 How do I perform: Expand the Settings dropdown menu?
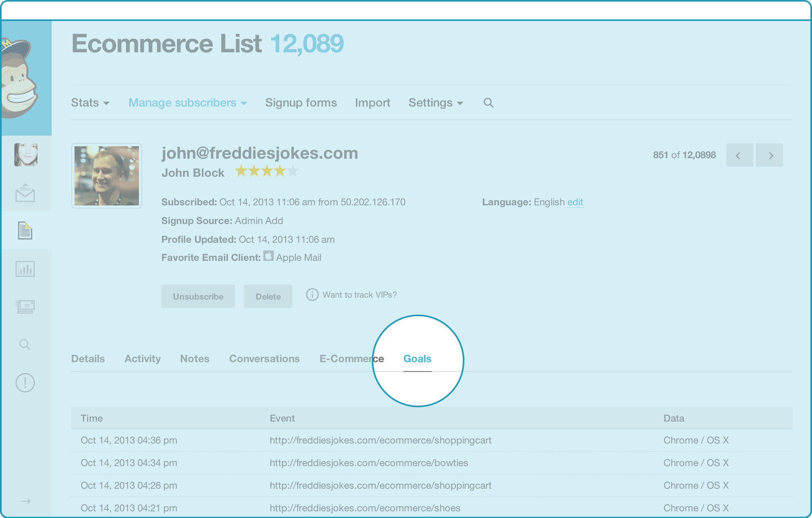coord(435,103)
